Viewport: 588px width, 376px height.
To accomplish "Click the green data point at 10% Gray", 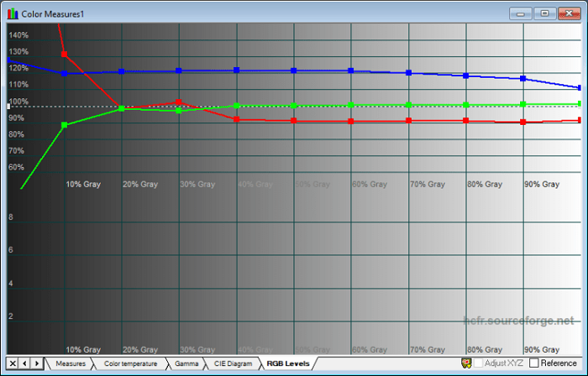I will (x=65, y=125).
